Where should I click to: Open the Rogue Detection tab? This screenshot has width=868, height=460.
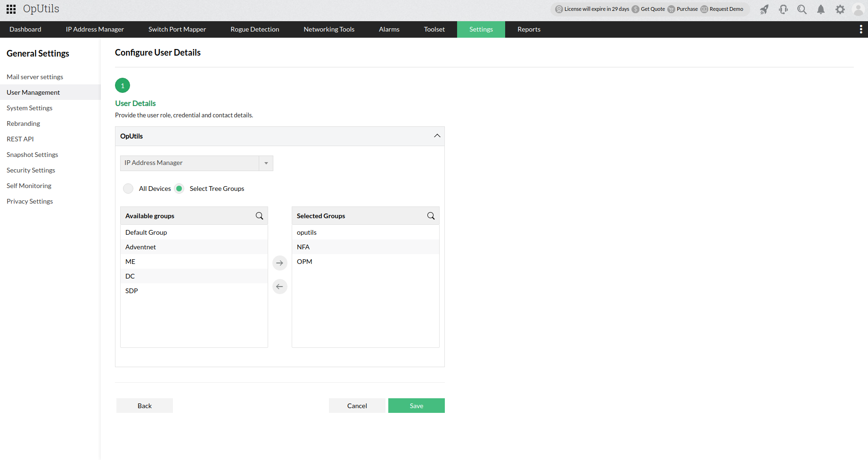tap(254, 29)
